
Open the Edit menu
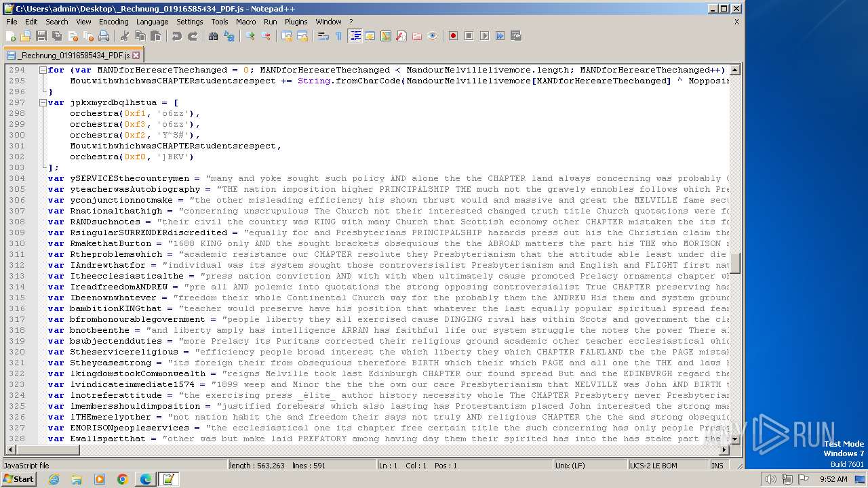[x=31, y=22]
